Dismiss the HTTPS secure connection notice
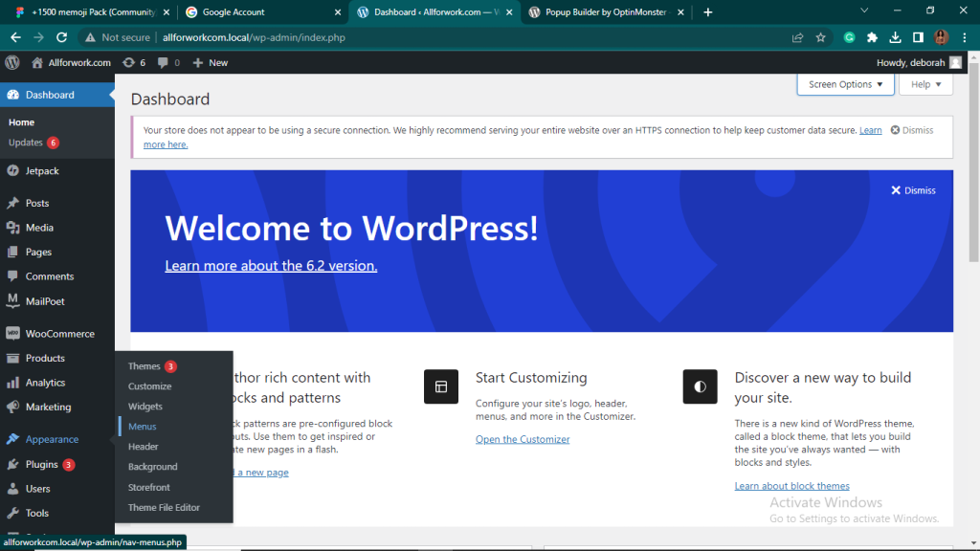 point(912,130)
